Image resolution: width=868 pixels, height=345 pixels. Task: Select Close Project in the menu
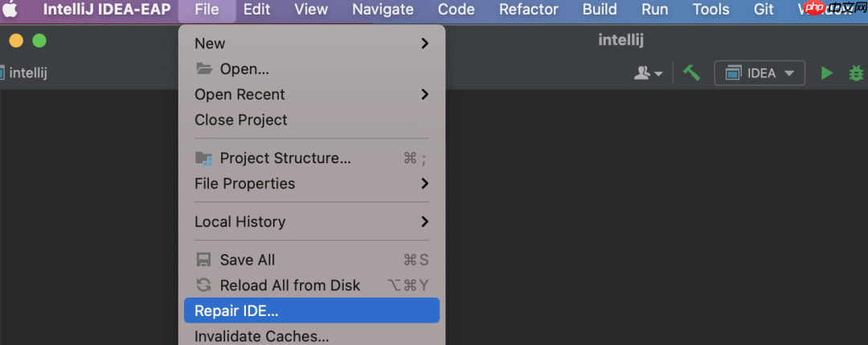point(241,120)
